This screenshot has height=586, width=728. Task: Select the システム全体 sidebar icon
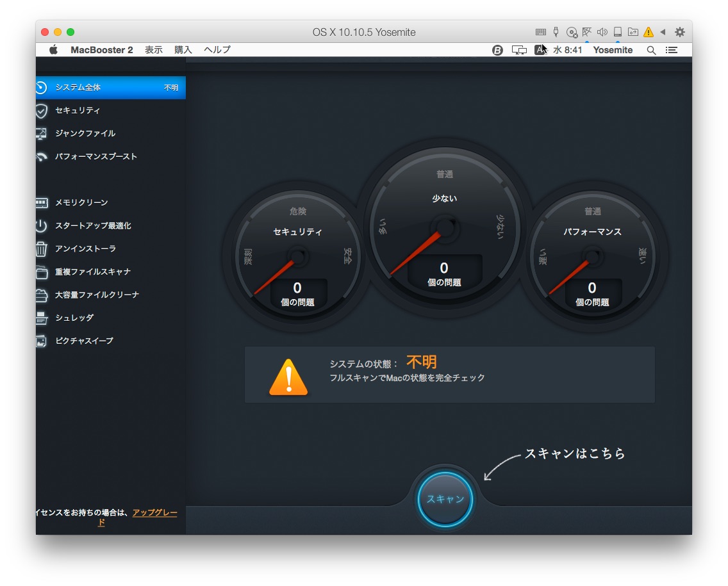[x=41, y=88]
